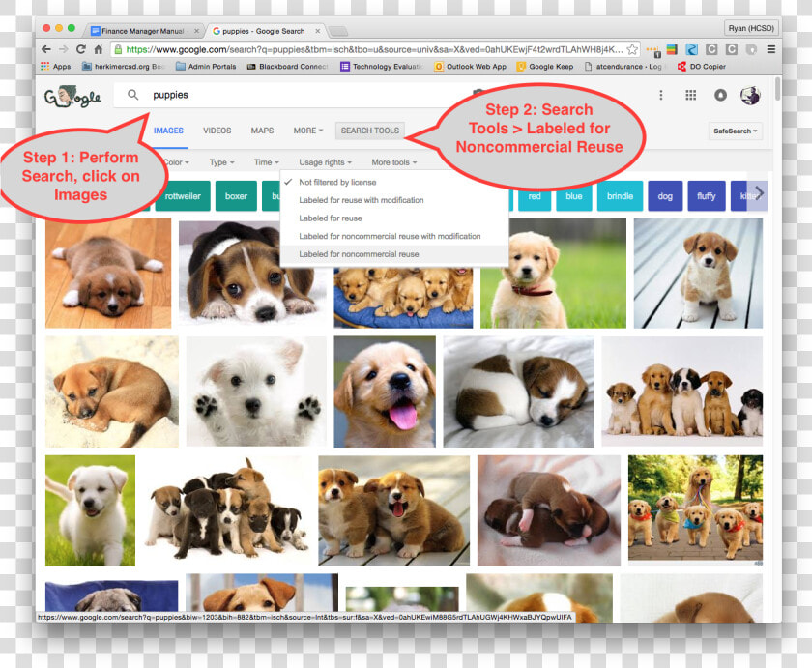Click the brindle suggestion chip

click(x=620, y=195)
